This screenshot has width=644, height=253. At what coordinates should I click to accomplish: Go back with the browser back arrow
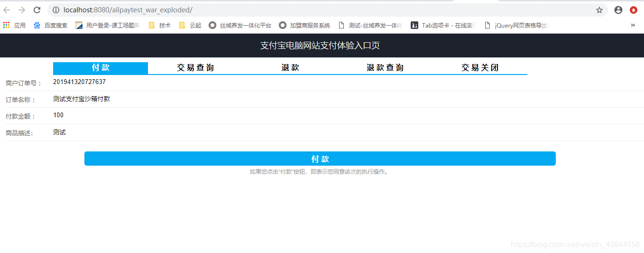tap(7, 10)
